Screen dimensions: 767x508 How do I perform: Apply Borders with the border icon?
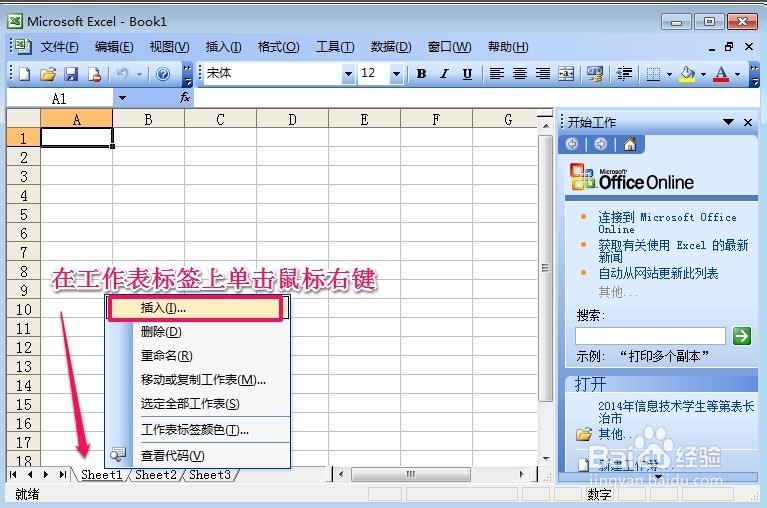coord(653,74)
